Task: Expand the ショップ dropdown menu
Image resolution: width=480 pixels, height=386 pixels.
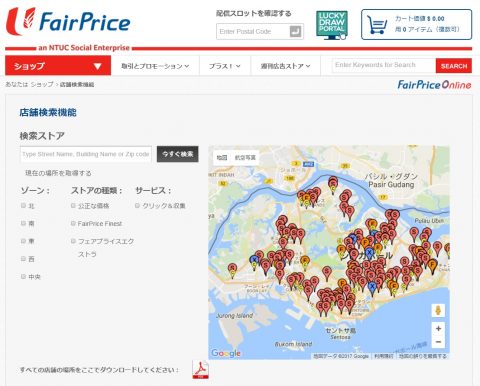Action: [58, 66]
